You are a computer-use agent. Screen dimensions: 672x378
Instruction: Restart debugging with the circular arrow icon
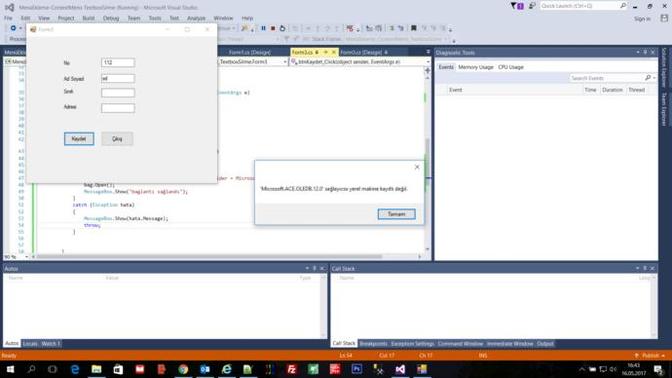click(282, 28)
